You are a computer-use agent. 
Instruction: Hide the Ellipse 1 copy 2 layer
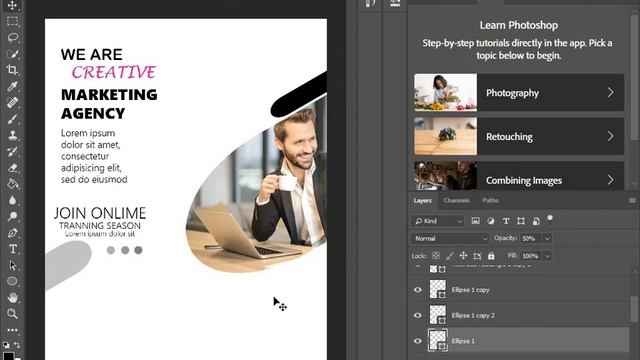click(418, 315)
